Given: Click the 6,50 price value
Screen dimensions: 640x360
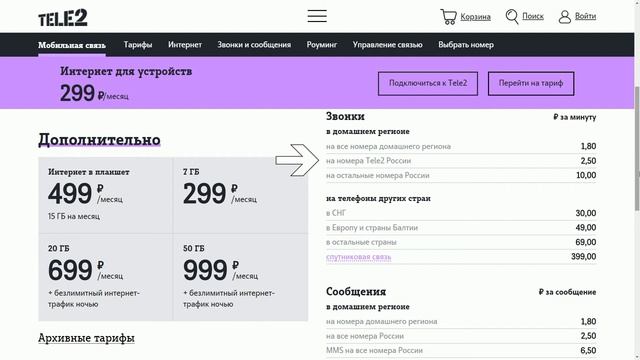Looking at the screenshot, I should [588, 351].
